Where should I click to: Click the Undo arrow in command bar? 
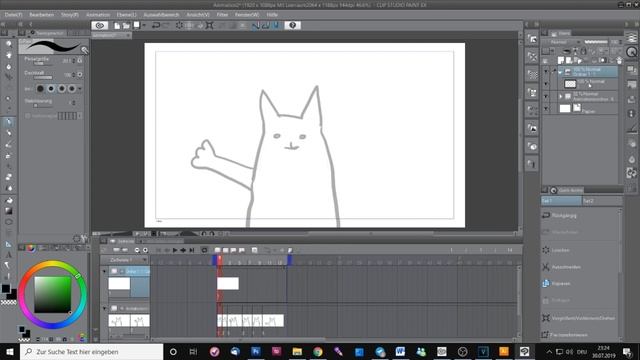(156, 25)
